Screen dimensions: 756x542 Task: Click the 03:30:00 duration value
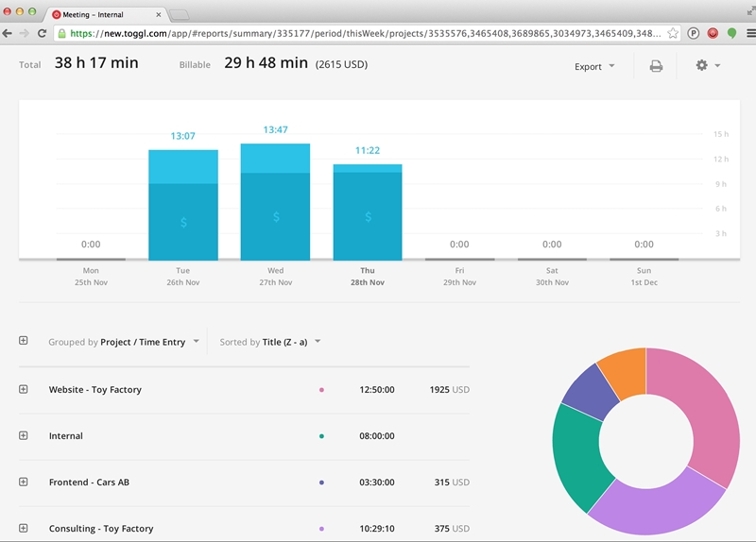click(376, 482)
